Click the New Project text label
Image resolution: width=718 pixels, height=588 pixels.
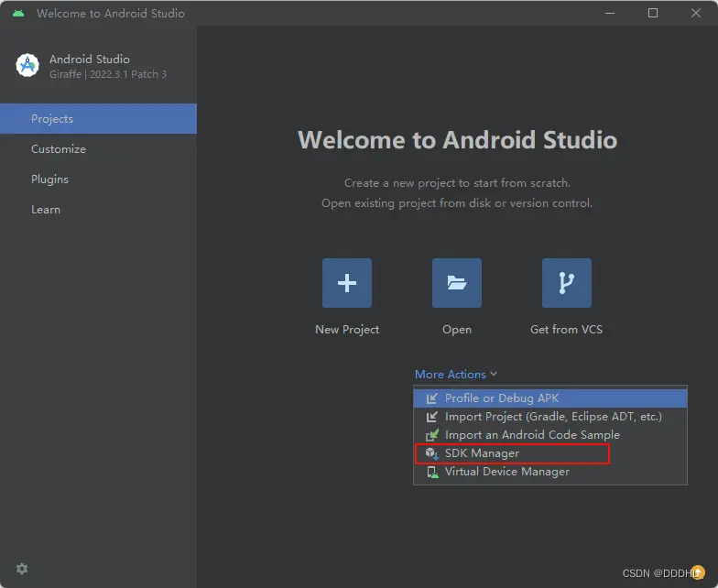click(x=347, y=330)
